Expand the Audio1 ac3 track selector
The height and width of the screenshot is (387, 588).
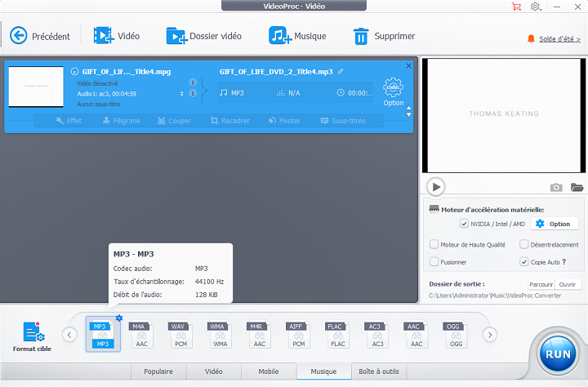coord(181,94)
